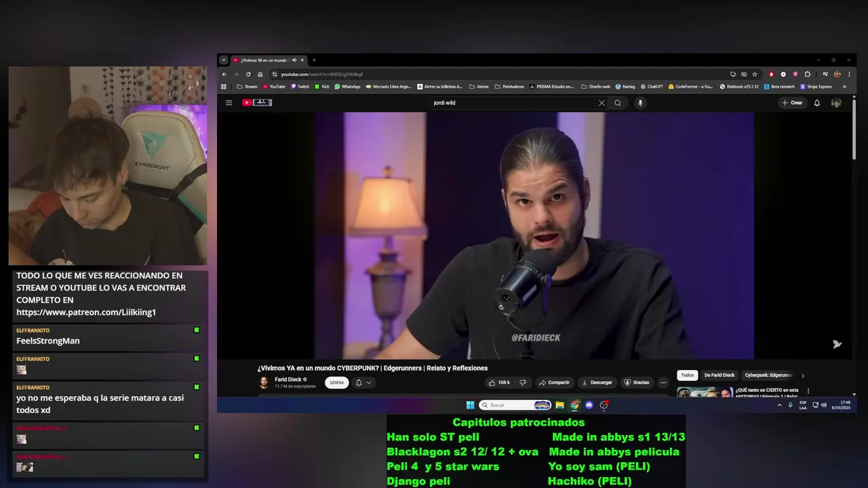Go to YouTube home via logo
Image resolution: width=868 pixels, height=488 pixels.
pos(257,103)
